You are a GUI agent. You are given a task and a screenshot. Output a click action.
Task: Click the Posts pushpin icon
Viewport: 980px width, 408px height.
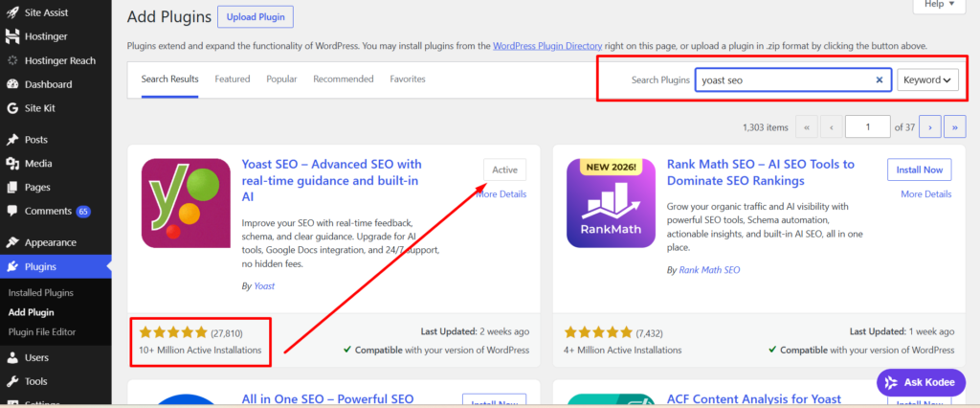click(11, 140)
